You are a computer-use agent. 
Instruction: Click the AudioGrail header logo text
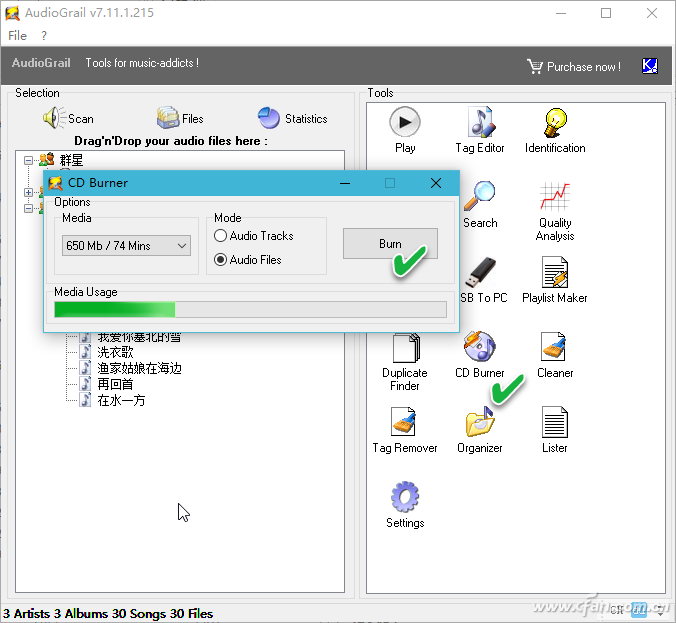(41, 63)
